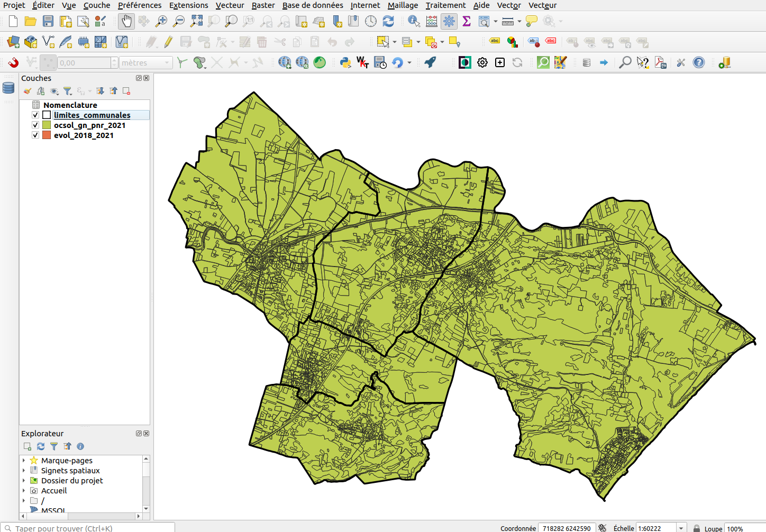Toggle visibility of the evol_2018_2021 layer

(35, 135)
